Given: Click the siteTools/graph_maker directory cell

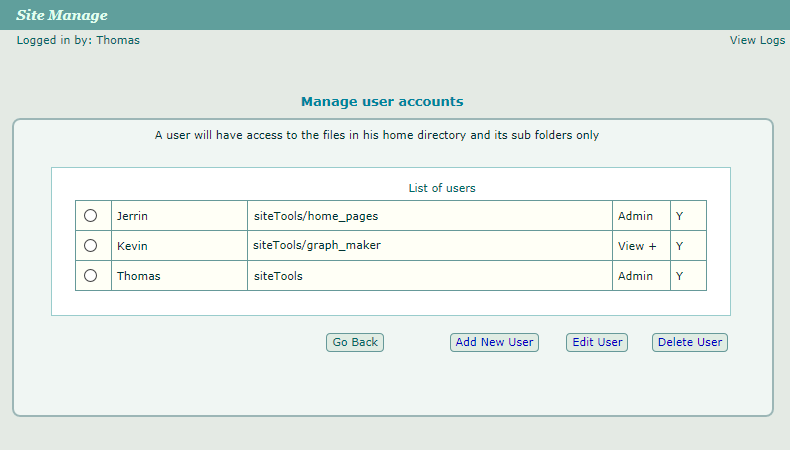Looking at the screenshot, I should [429, 246].
